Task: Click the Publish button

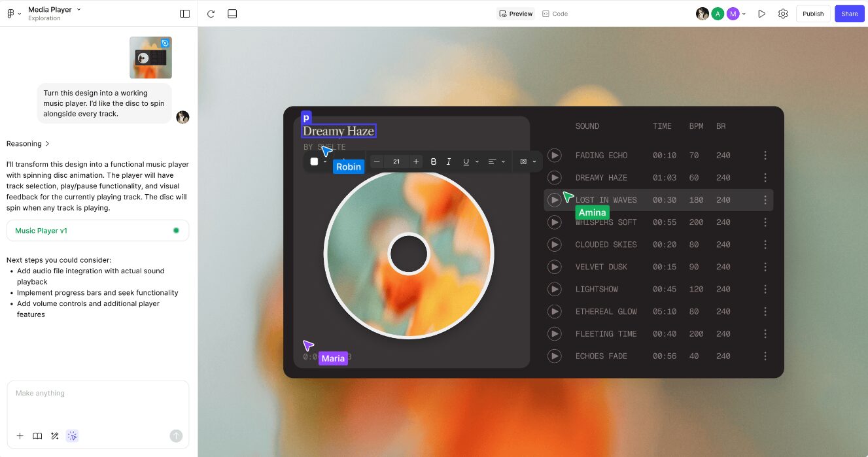Action: tap(813, 14)
